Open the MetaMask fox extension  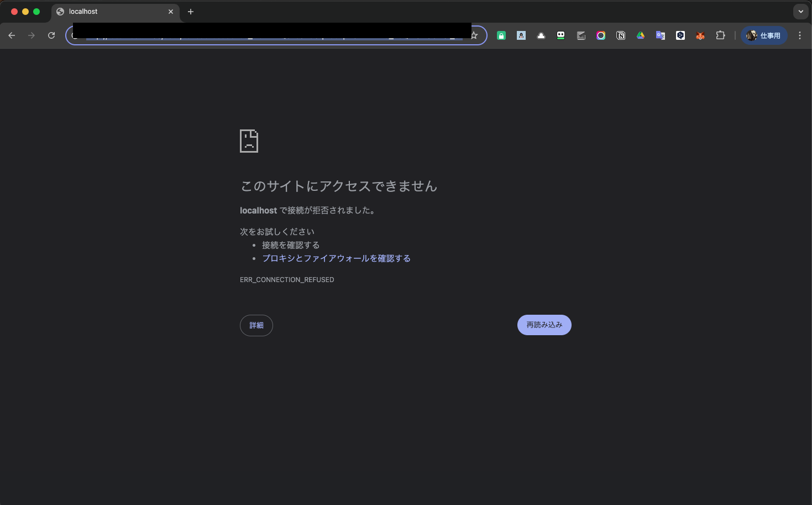[x=700, y=35]
